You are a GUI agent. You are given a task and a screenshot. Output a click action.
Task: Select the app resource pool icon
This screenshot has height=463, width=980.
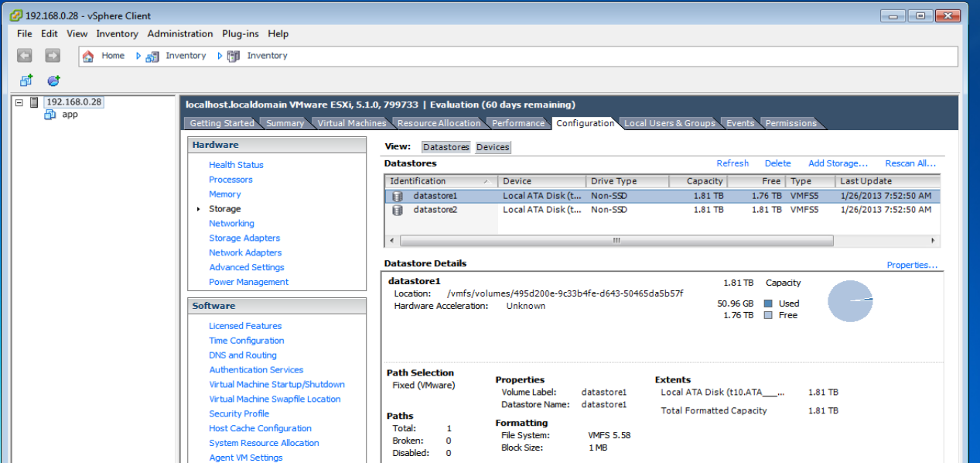[x=50, y=115]
